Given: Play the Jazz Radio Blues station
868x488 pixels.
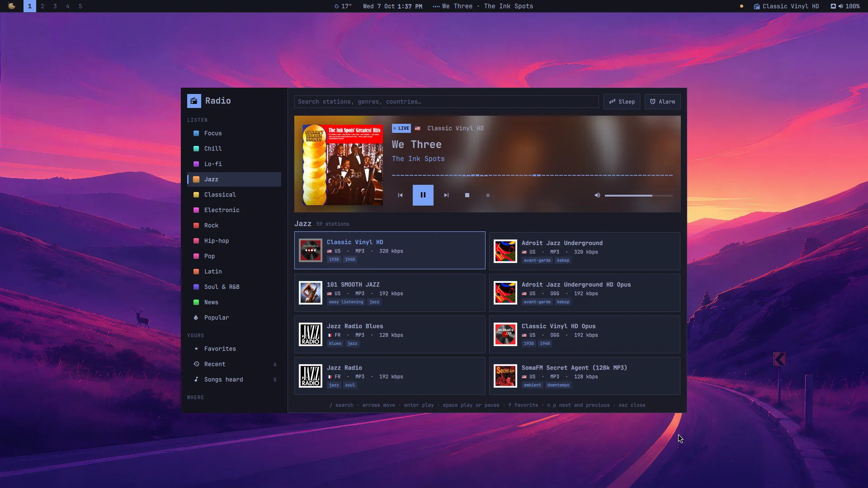Looking at the screenshot, I should 390,334.
